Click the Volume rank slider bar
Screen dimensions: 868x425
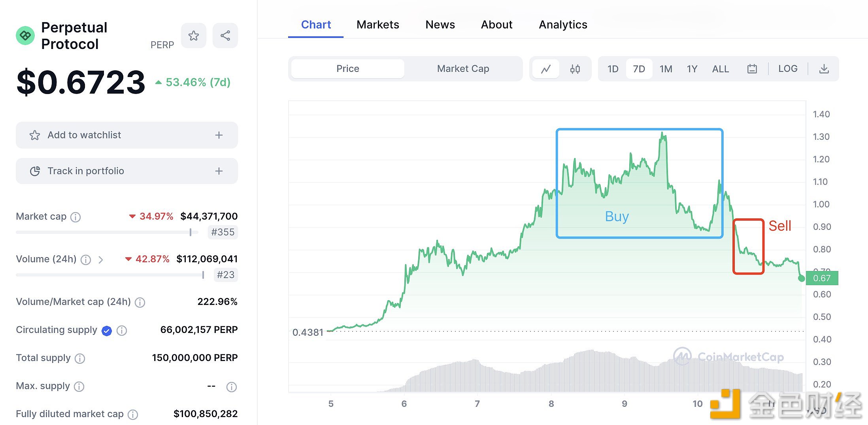(110, 275)
